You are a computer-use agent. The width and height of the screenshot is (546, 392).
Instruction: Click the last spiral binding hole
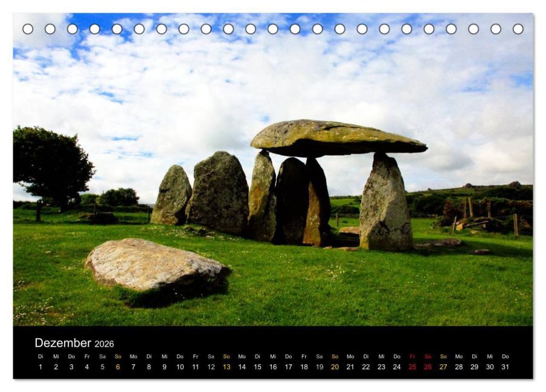coord(518,29)
